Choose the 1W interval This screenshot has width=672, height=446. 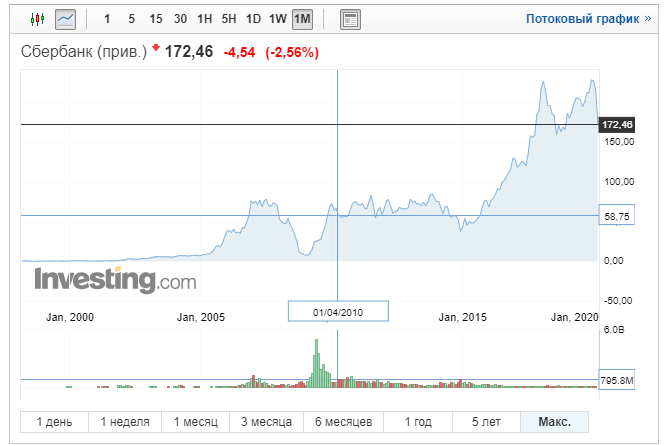[278, 19]
